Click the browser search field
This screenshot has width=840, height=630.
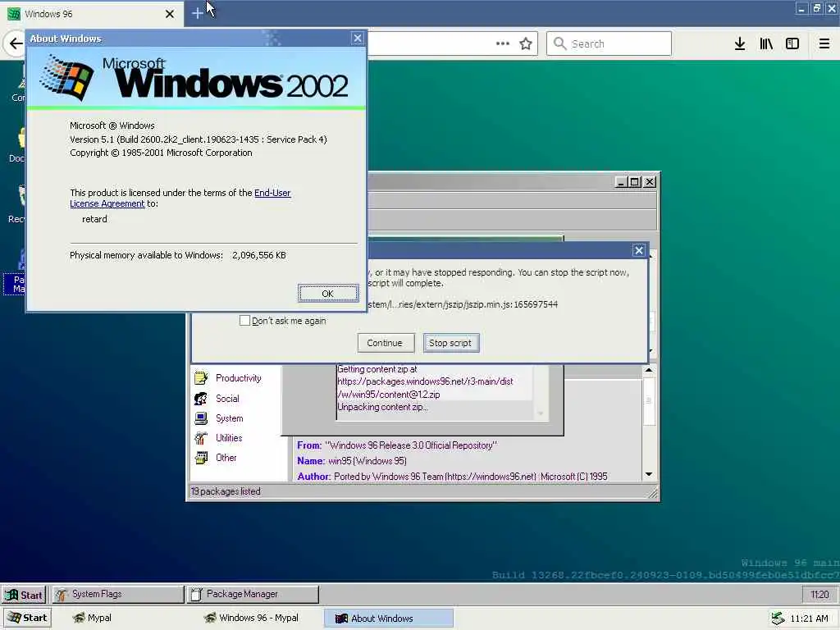point(609,43)
